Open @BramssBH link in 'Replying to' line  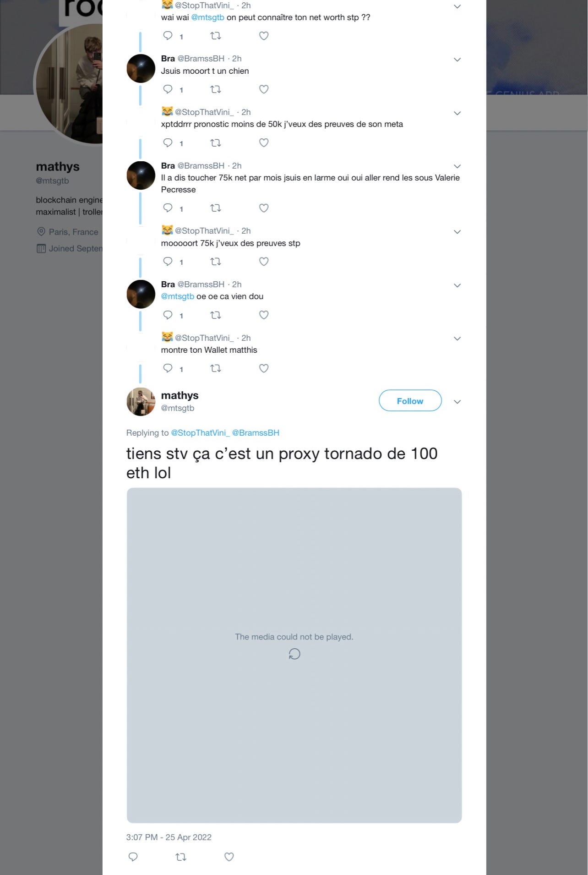(256, 432)
